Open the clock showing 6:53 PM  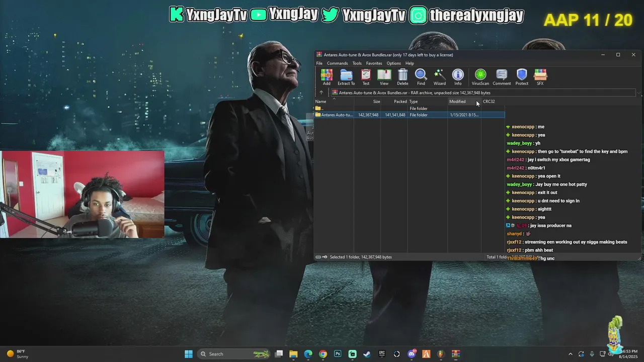point(629,354)
